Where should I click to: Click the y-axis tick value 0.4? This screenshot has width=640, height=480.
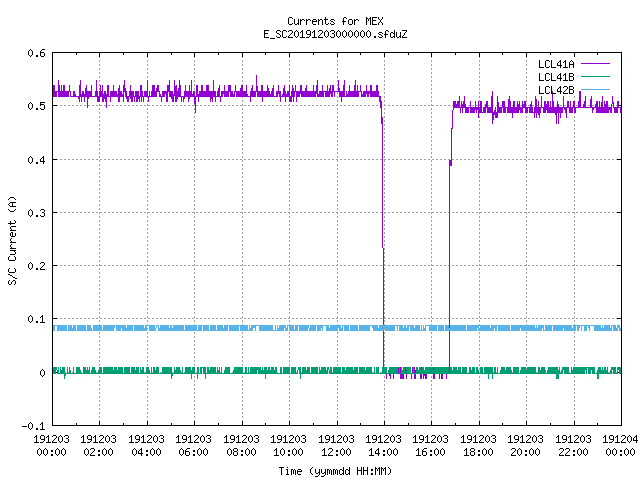click(36, 160)
